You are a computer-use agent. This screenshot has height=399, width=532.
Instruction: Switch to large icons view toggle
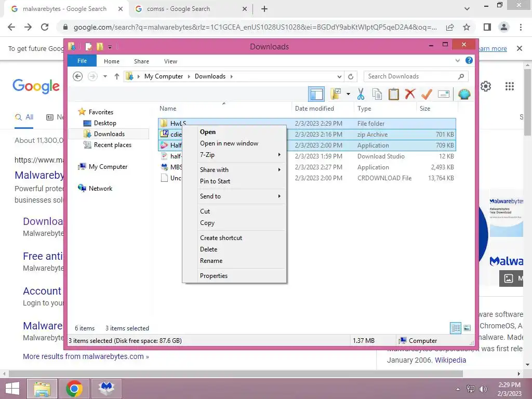tap(467, 328)
